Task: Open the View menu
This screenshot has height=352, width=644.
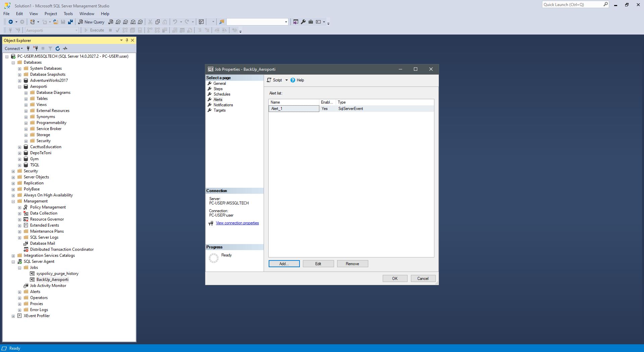Action: 34,14
